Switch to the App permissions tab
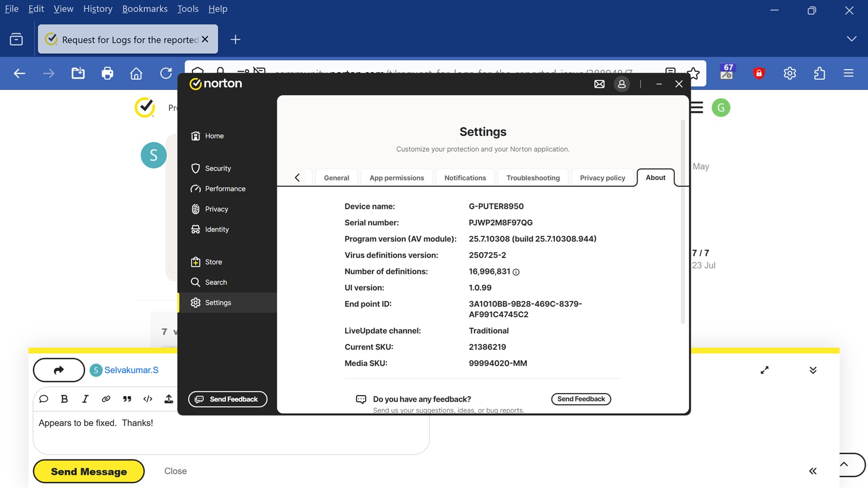The width and height of the screenshot is (868, 488). click(x=397, y=178)
